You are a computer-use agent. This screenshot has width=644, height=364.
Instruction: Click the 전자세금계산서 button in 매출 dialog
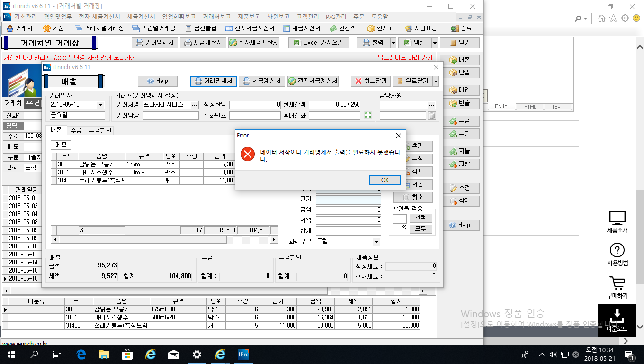pos(313,81)
